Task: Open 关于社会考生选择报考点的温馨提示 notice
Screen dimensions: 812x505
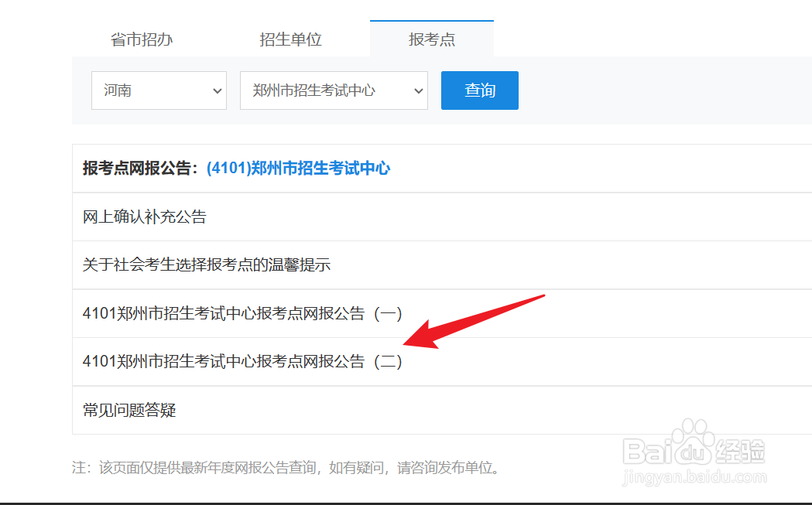Action: (207, 265)
